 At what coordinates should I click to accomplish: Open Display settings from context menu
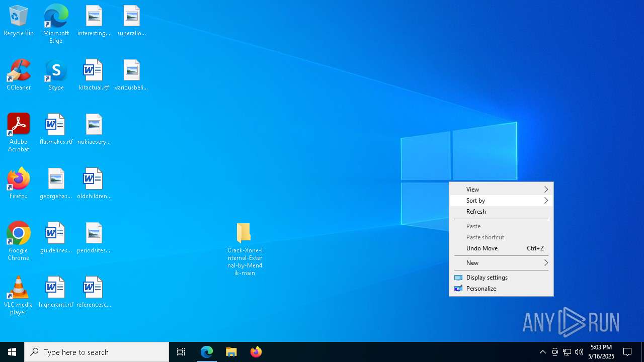(x=501, y=278)
